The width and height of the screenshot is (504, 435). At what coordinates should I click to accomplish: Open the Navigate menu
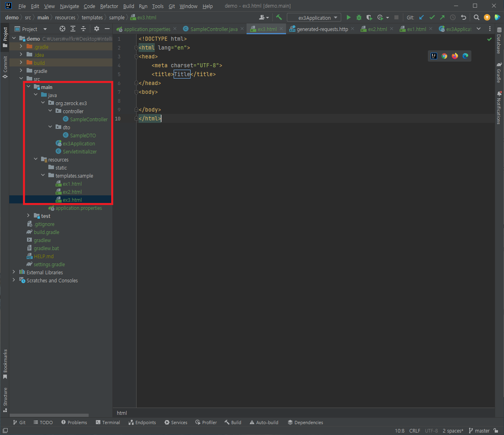[x=69, y=6]
